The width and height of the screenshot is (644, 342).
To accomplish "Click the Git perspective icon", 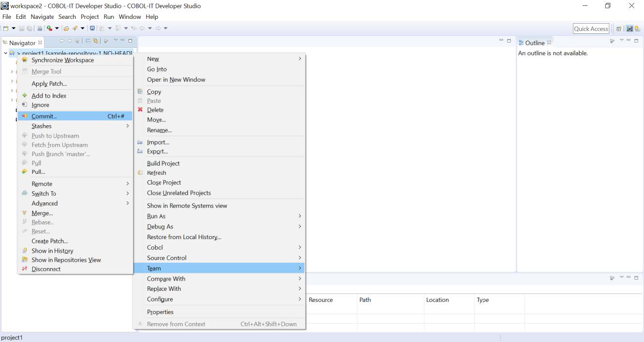I will [x=637, y=29].
